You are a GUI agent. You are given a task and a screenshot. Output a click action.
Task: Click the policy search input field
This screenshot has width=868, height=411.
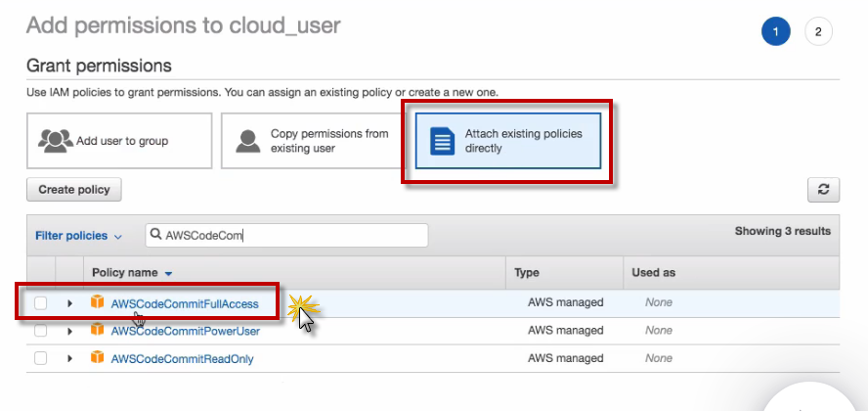pos(293,235)
